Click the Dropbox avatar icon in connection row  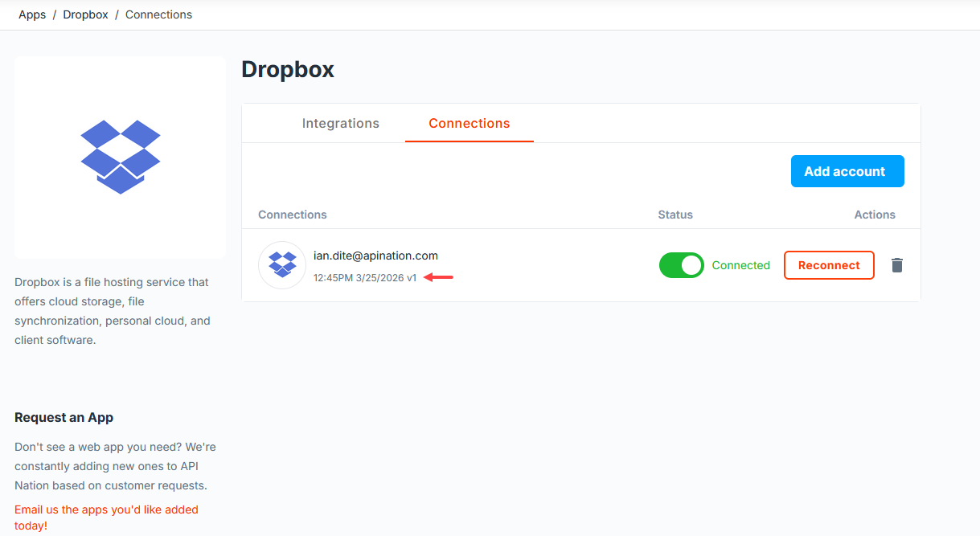click(282, 265)
